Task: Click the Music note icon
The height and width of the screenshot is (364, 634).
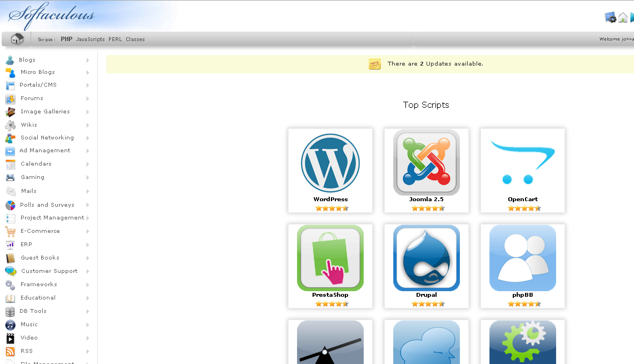Action: [10, 325]
